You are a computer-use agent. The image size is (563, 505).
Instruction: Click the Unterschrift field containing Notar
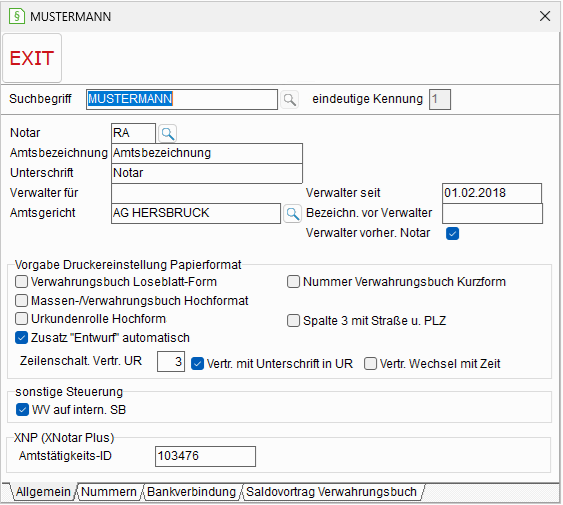tap(207, 173)
